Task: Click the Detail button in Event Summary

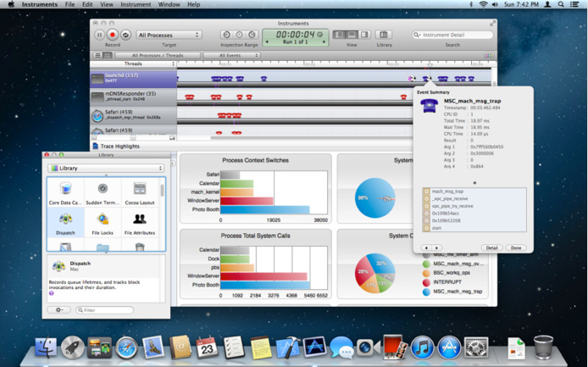Action: pos(491,248)
